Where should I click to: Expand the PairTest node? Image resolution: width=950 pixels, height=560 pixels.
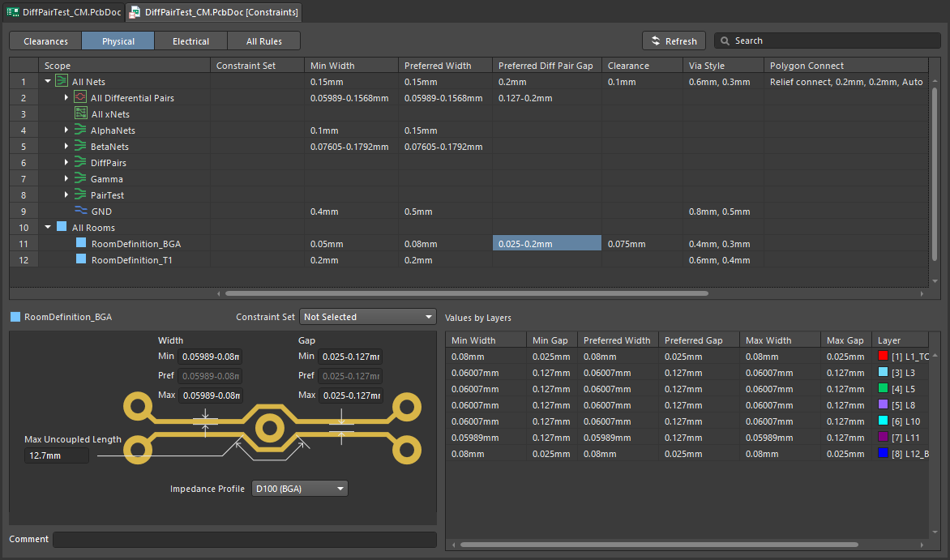tap(66, 195)
